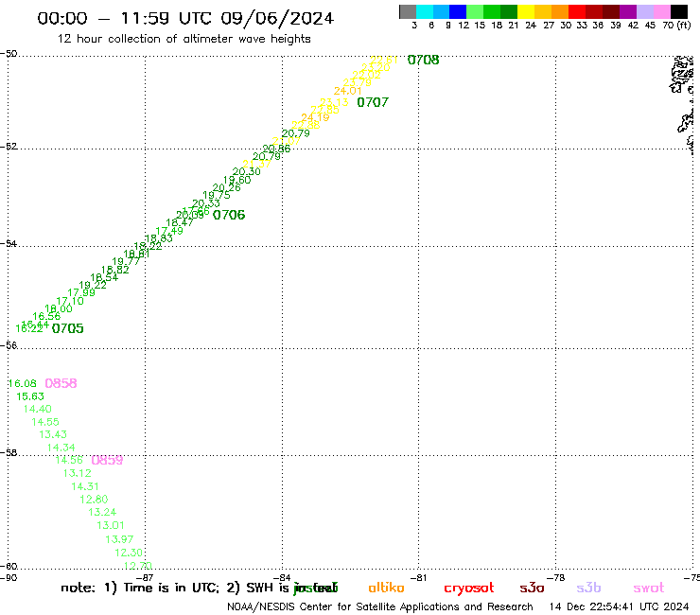Click the wave height value '14.56'

tap(69, 460)
